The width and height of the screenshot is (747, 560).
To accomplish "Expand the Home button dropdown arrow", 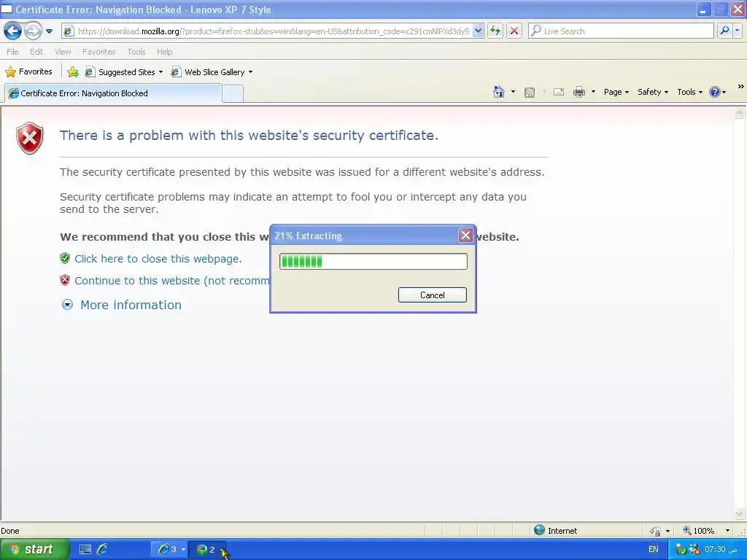I will [513, 92].
